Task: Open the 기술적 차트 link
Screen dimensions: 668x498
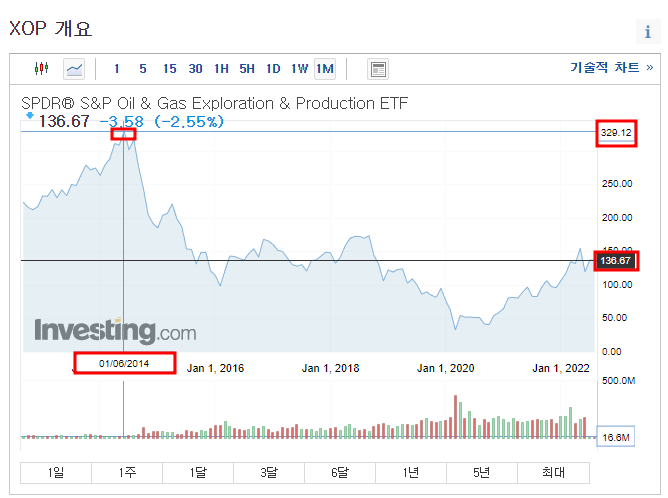Action: coord(611,67)
